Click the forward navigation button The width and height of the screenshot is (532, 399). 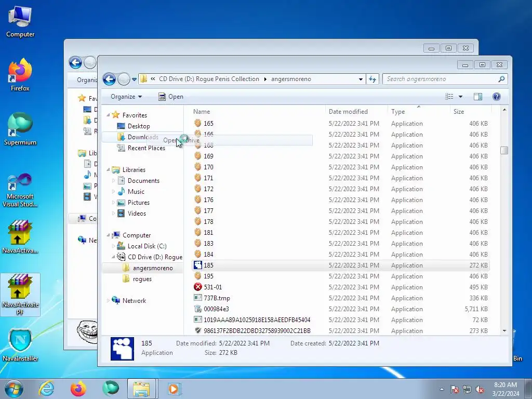pos(124,79)
